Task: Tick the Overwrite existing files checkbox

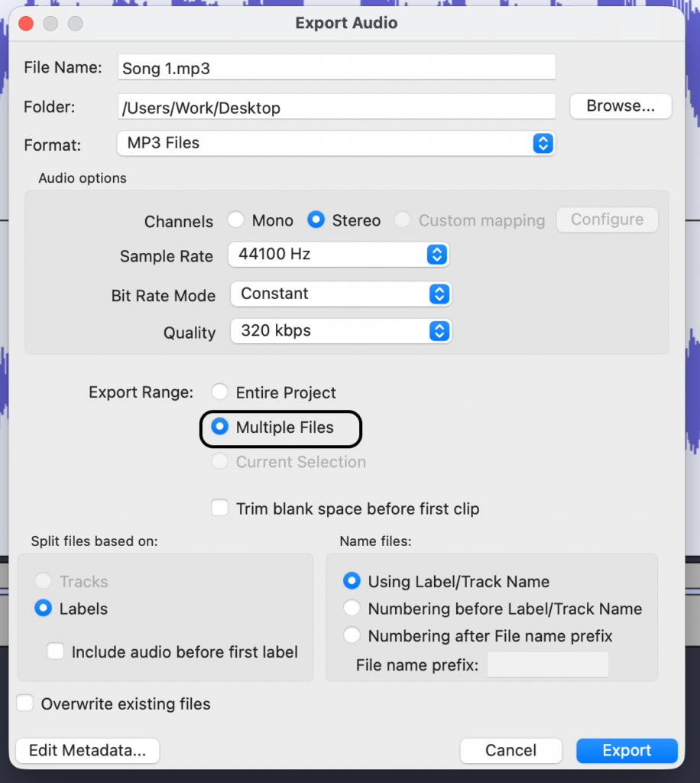Action: [x=25, y=703]
